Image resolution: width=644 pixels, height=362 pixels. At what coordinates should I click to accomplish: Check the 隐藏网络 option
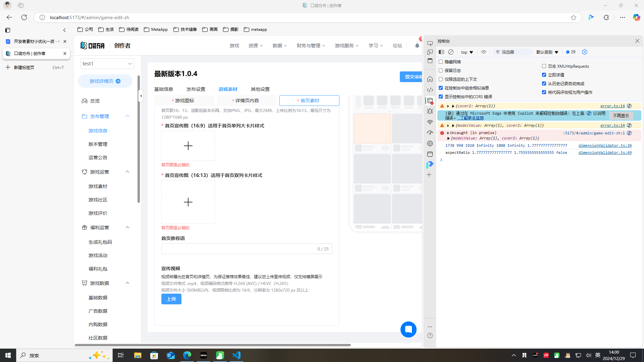coord(441,62)
